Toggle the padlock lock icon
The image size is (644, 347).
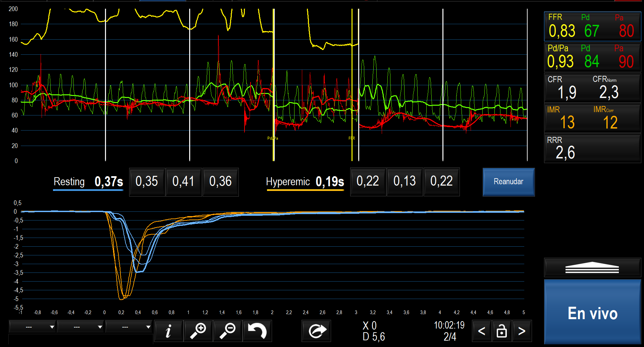pos(501,331)
